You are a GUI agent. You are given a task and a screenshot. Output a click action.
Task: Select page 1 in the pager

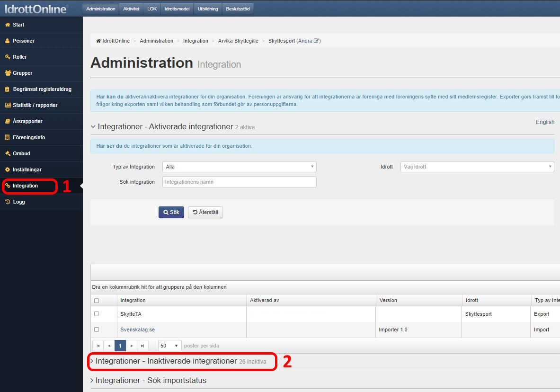point(120,346)
